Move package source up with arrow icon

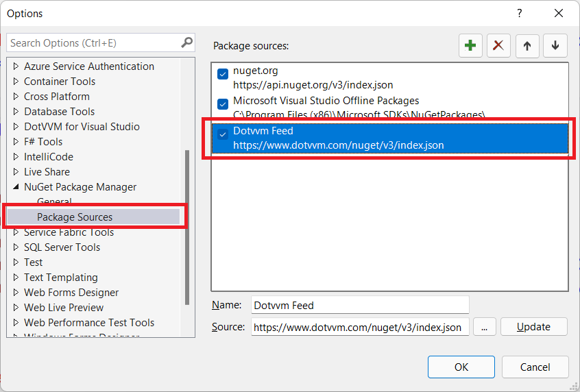click(x=527, y=46)
